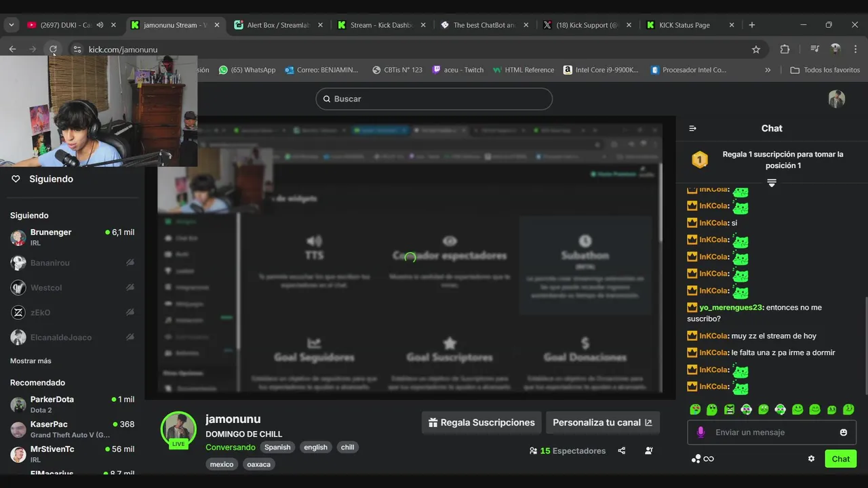Open recommended KaserPac channel
Image resolution: width=868 pixels, height=488 pixels.
tap(72, 429)
